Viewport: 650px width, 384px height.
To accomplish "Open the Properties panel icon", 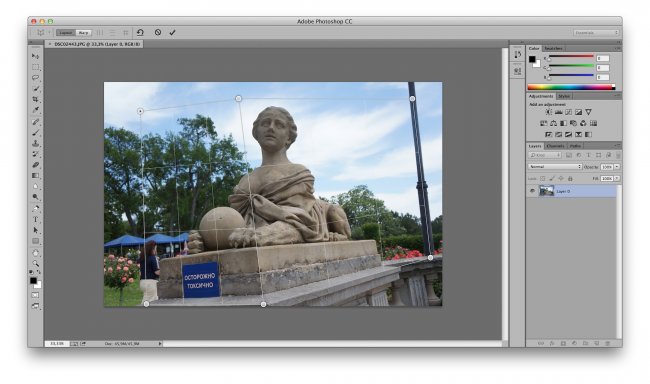I will point(517,71).
